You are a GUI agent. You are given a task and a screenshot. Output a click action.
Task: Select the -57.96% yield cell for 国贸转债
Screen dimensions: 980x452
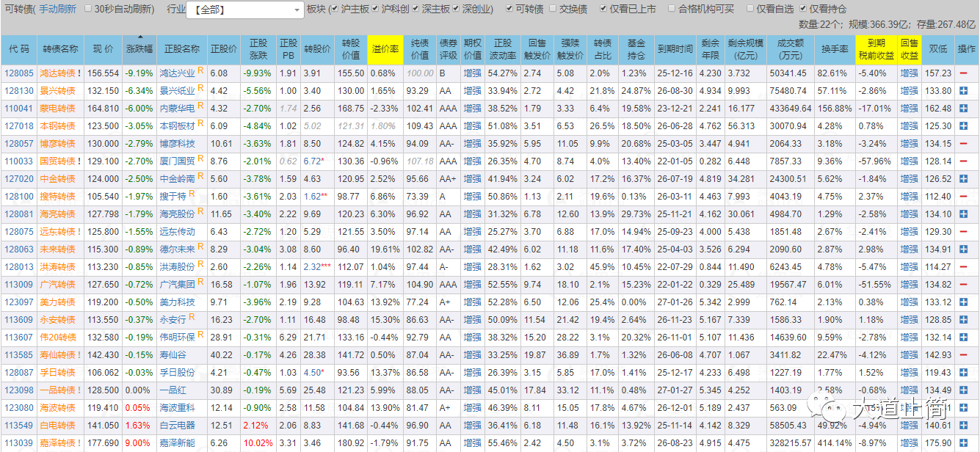click(x=875, y=161)
